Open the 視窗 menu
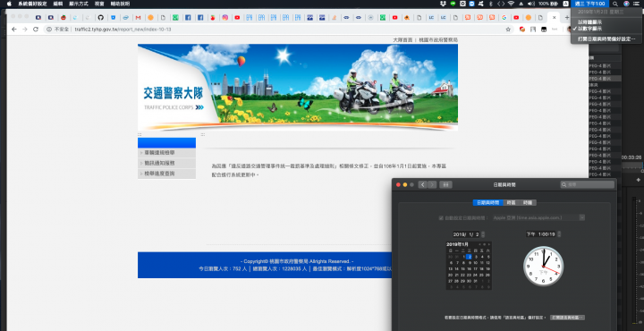Image resolution: width=644 pixels, height=331 pixels. [x=99, y=4]
